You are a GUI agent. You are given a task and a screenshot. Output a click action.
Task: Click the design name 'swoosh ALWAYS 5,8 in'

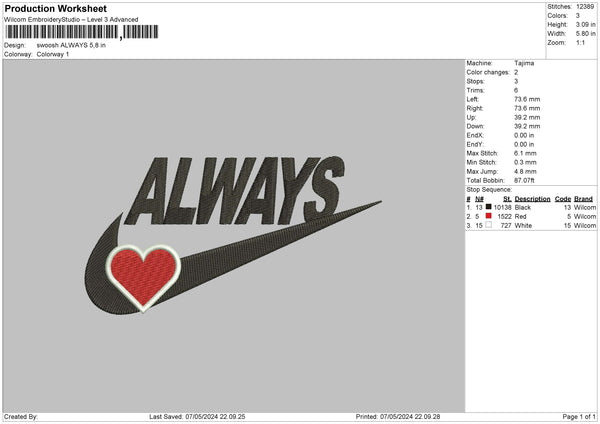71,45
